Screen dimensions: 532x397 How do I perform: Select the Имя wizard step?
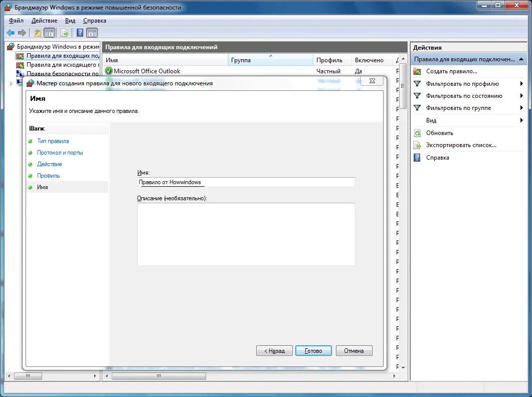[43, 187]
